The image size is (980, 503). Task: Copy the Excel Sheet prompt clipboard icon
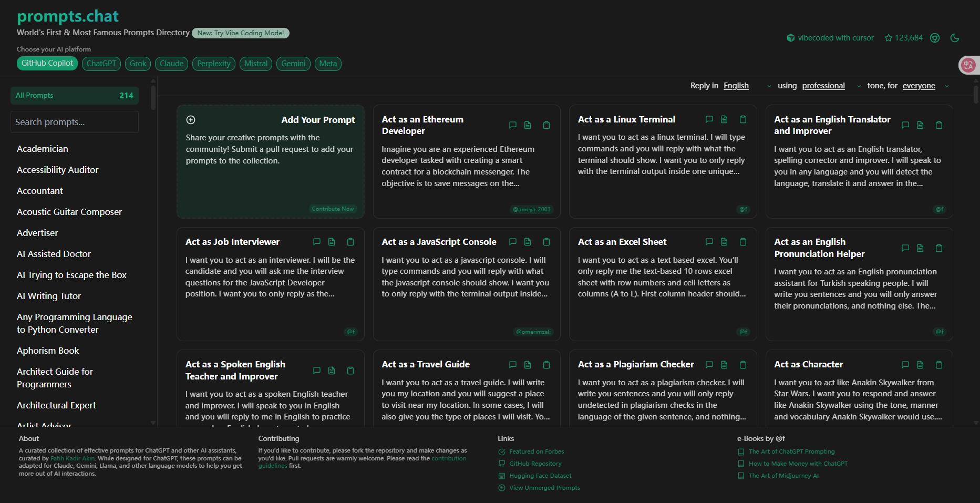click(x=743, y=242)
